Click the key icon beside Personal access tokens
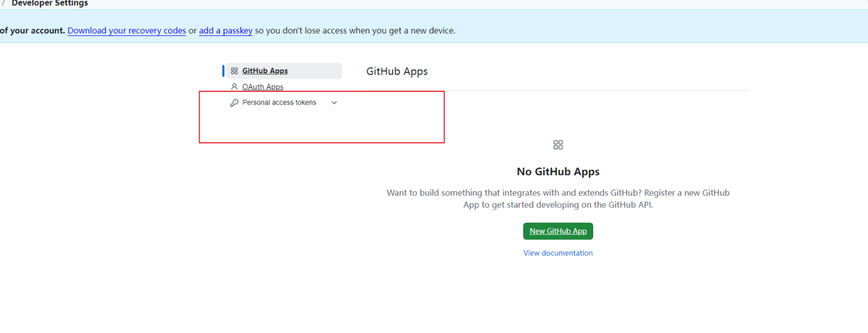 pos(234,103)
